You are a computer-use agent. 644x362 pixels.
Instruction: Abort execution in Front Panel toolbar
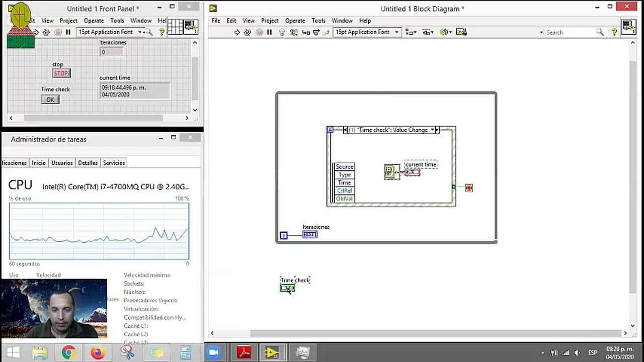point(58,32)
